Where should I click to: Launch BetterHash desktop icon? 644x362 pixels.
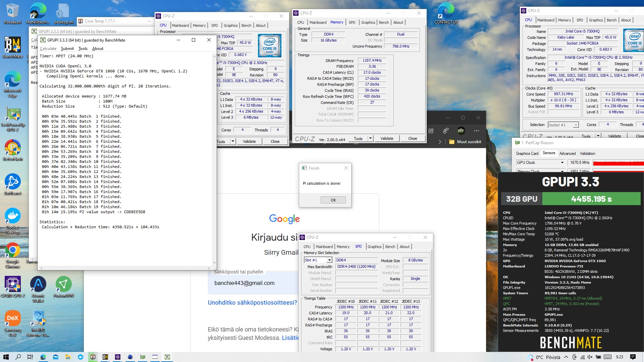(x=12, y=150)
